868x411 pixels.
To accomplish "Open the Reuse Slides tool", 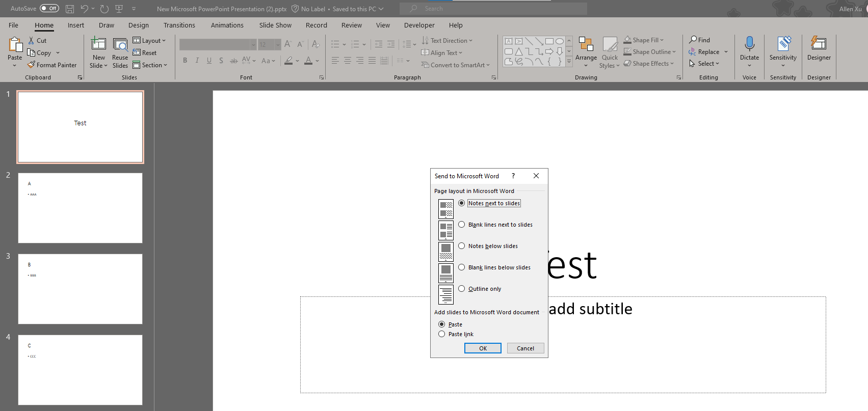I will click(x=120, y=53).
